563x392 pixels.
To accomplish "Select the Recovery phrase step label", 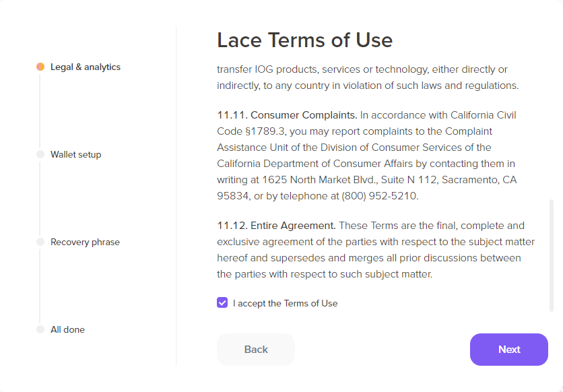I will coord(85,242).
